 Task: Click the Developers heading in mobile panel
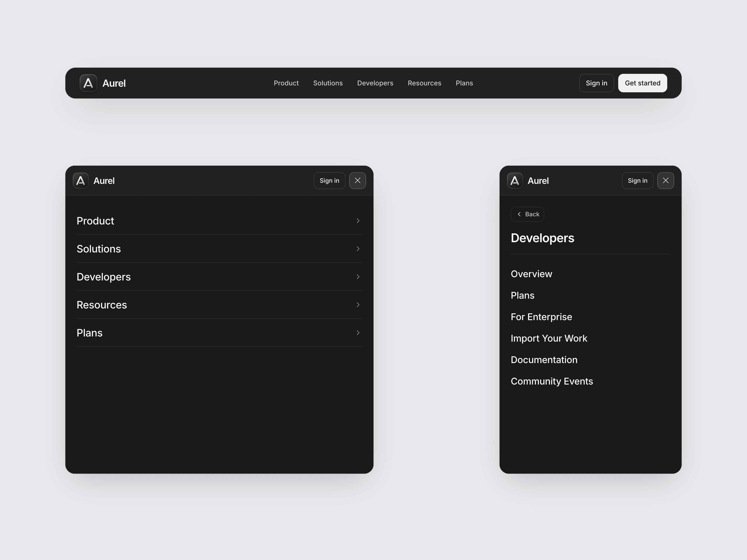(542, 238)
